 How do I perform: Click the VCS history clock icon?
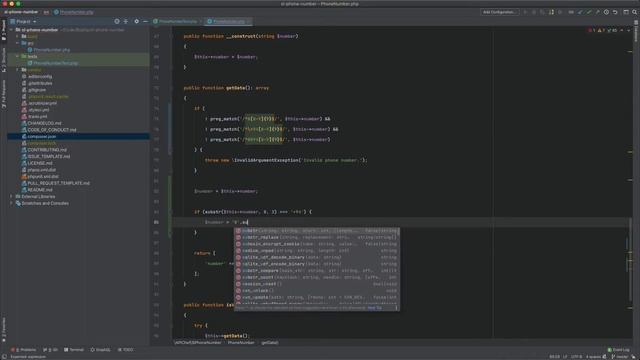coord(607,12)
